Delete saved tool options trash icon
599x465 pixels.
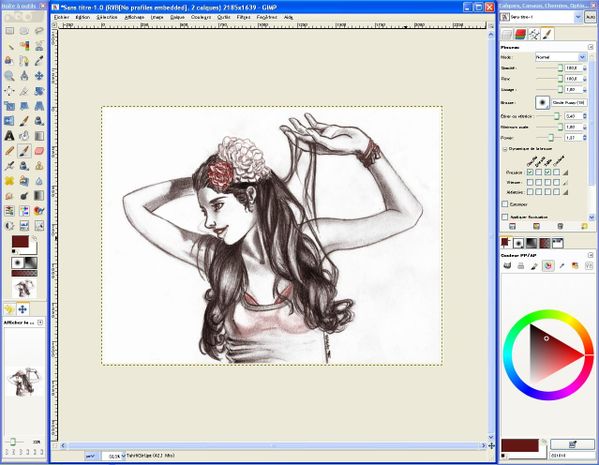560,226
